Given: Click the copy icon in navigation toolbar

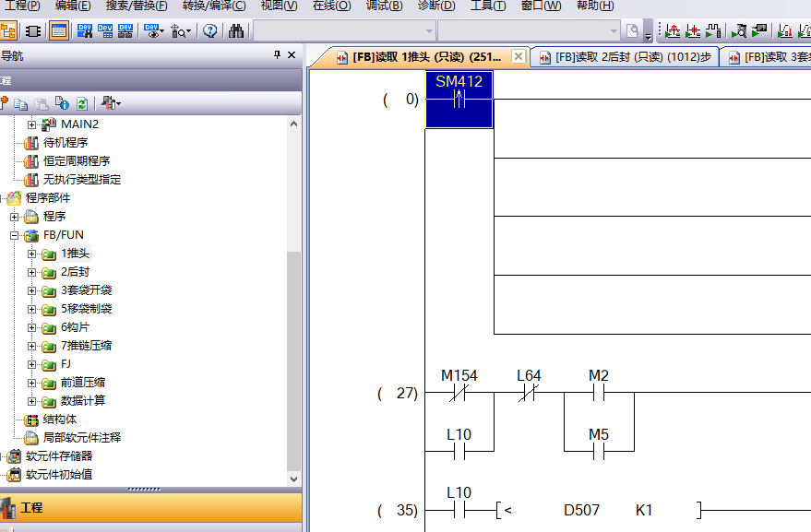Looking at the screenshot, I should (x=21, y=103).
